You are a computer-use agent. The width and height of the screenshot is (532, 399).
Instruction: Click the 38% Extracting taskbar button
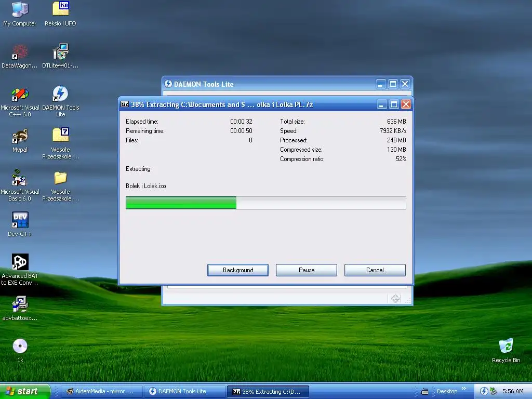point(268,392)
